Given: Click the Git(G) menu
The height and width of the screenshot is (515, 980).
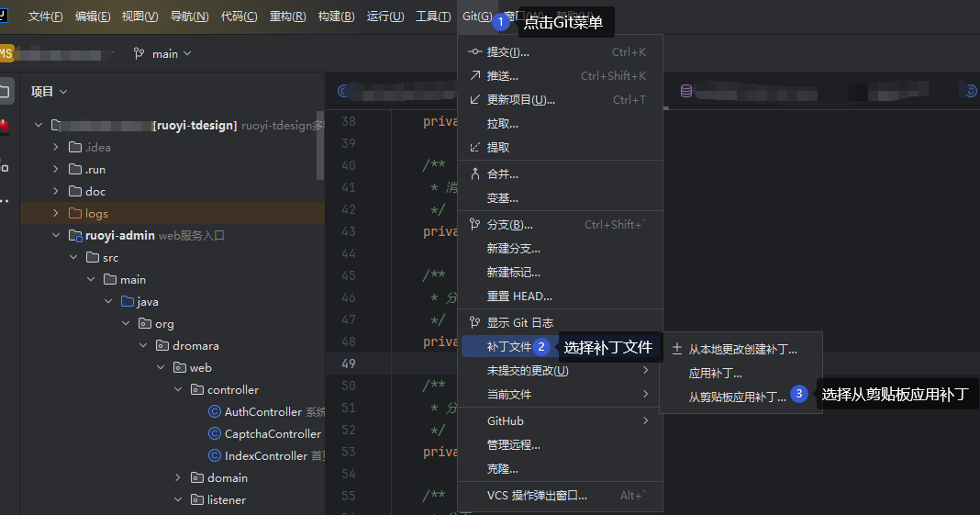Looking at the screenshot, I should coord(477,17).
